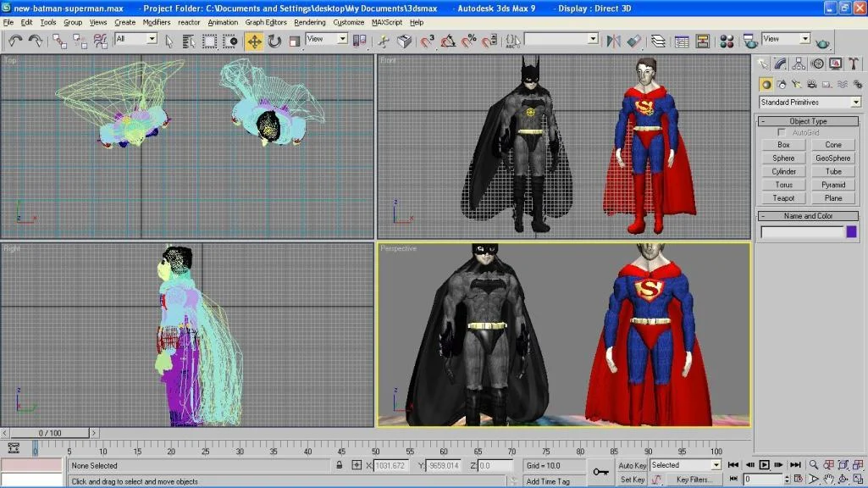Image resolution: width=868 pixels, height=488 pixels.
Task: Open the Render Scene dialog teapot
Action: 750,41
